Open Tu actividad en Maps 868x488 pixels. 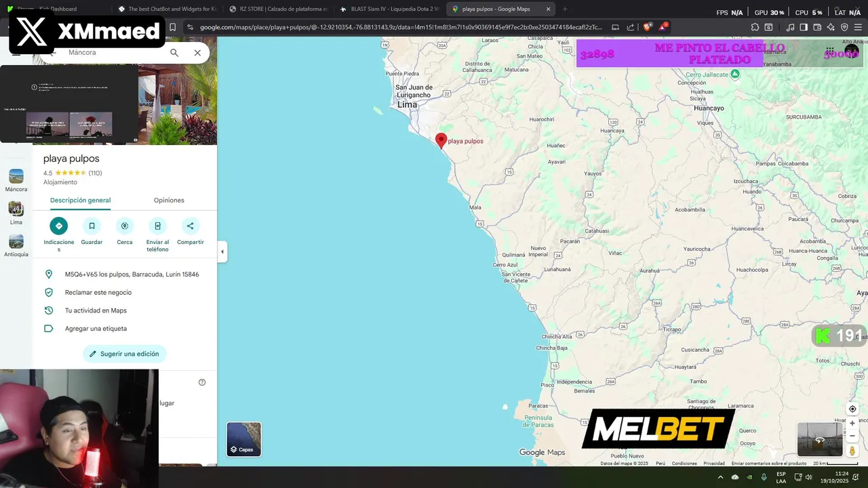125,310
